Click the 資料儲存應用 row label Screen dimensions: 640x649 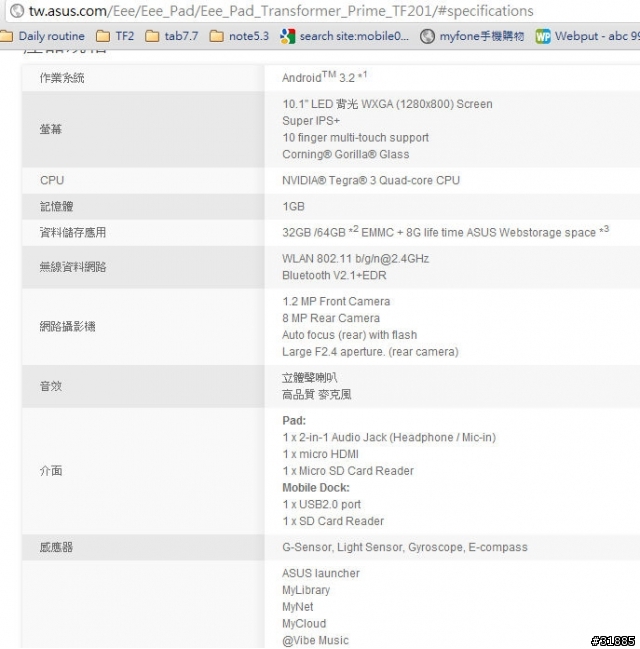(x=73, y=233)
